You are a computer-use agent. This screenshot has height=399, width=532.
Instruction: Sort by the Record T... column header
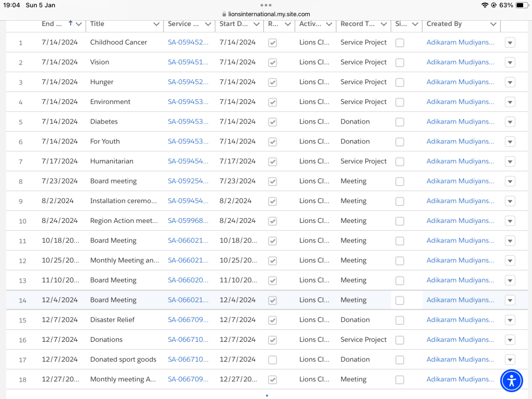click(357, 24)
